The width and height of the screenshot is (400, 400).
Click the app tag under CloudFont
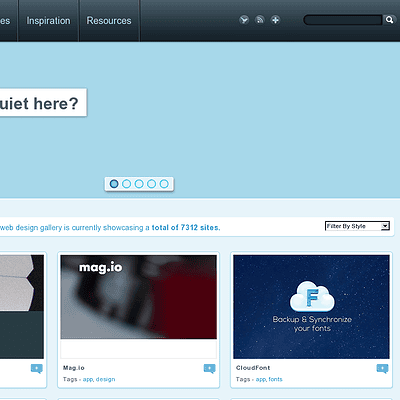[x=261, y=379]
